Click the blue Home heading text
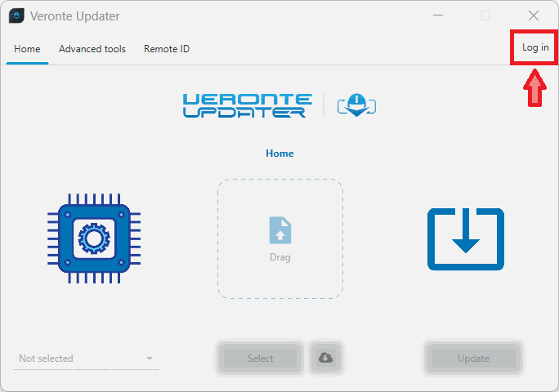The width and height of the screenshot is (559, 392). (279, 154)
